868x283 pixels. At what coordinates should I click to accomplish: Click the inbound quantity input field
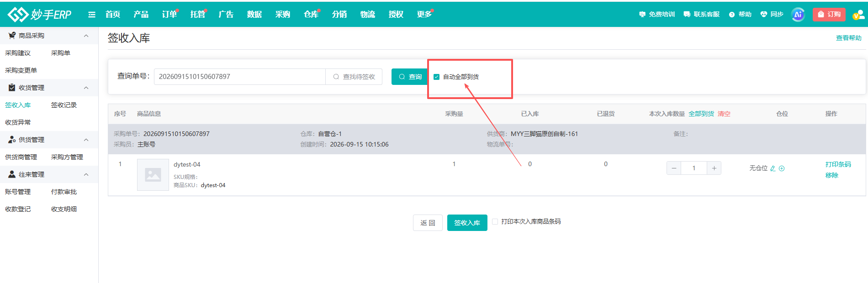pyautogui.click(x=694, y=168)
